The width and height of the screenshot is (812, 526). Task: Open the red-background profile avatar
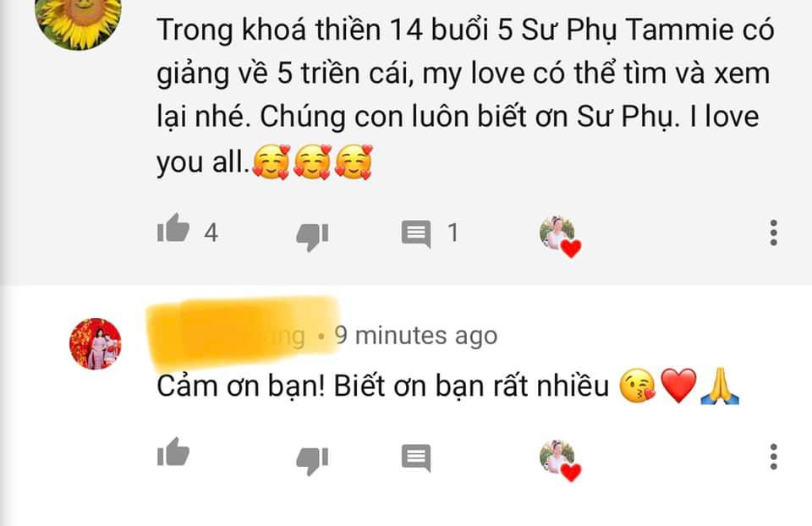[96, 344]
